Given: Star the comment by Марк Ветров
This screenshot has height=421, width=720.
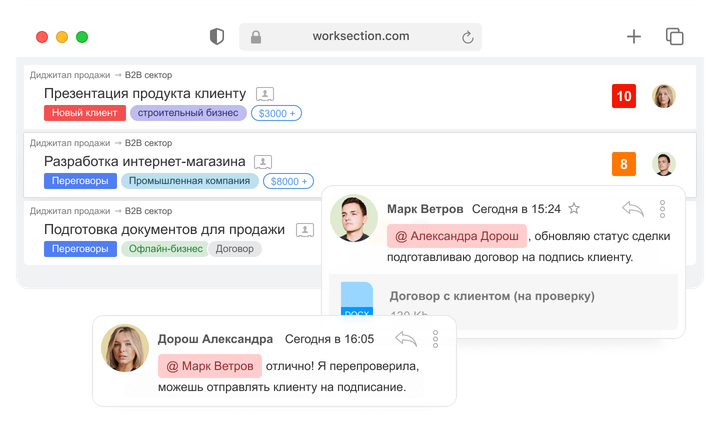Looking at the screenshot, I should [574, 208].
